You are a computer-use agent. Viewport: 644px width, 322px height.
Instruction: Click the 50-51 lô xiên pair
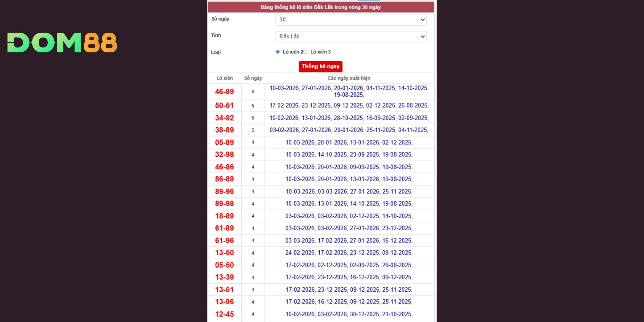point(224,105)
